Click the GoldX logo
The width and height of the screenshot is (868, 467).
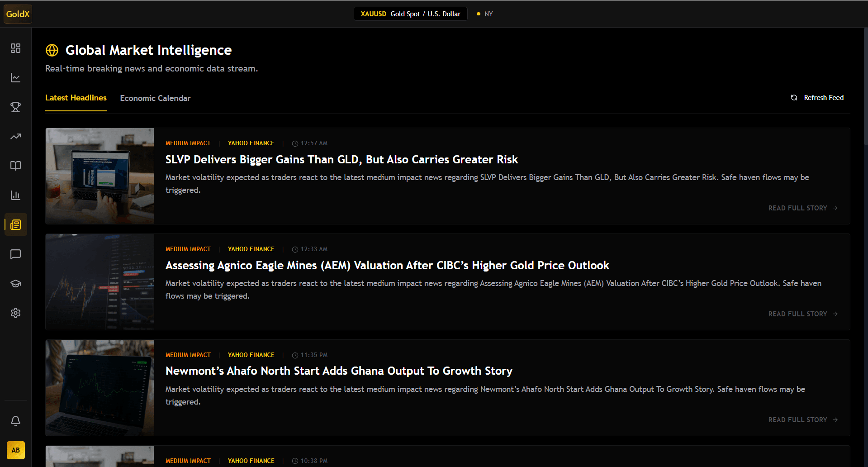pos(18,14)
